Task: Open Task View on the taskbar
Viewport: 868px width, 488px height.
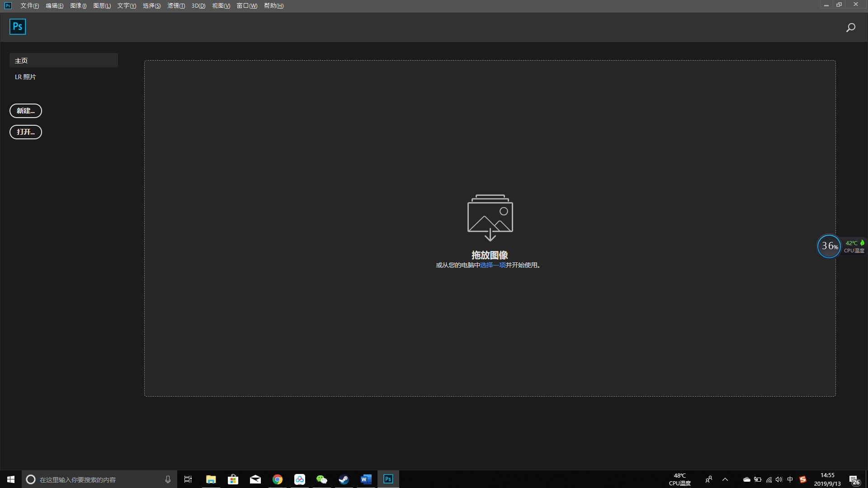Action: 188,479
